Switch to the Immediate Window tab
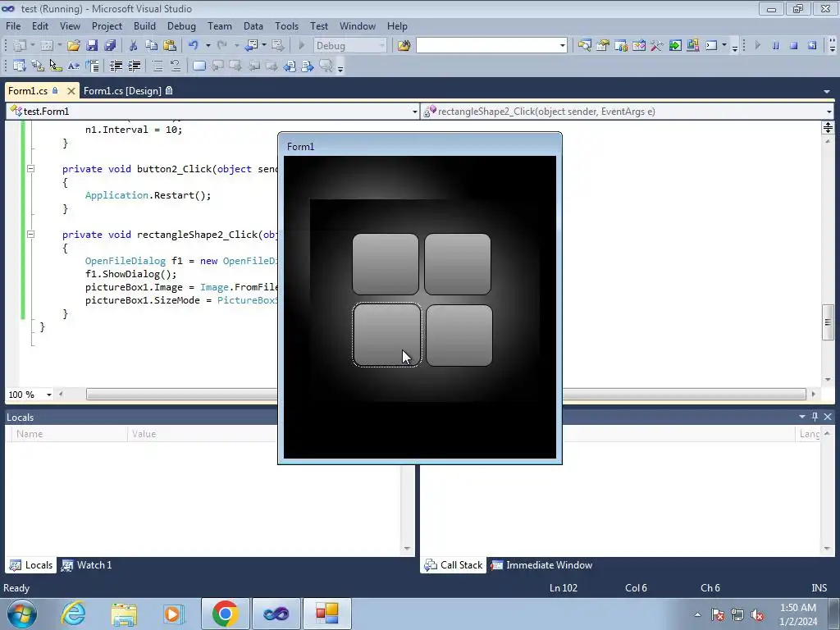The image size is (840, 630). pyautogui.click(x=542, y=564)
